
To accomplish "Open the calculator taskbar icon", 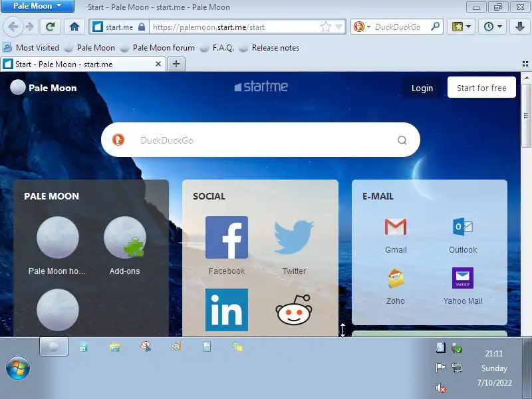I will [207, 346].
